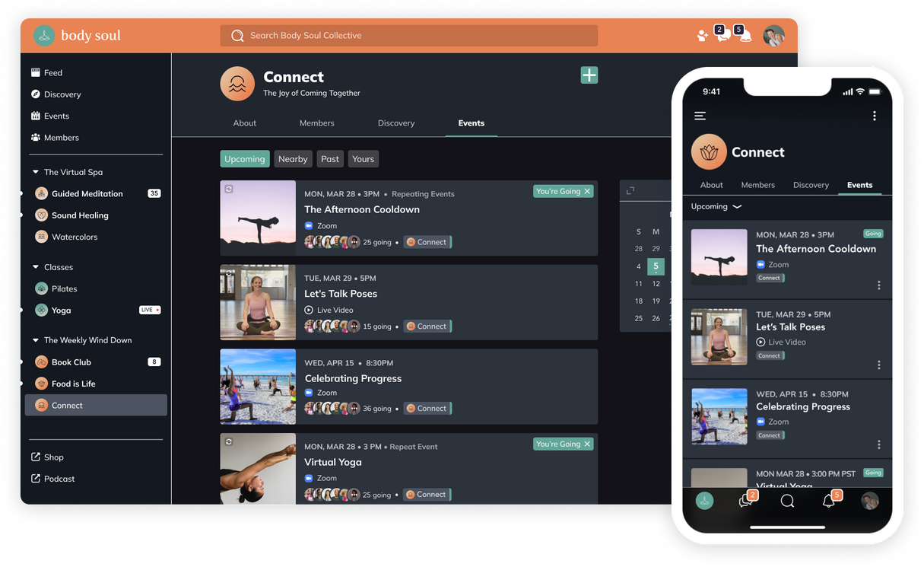The image size is (924, 567).
Task: Click the Search Body Soul Collective field
Action: (x=409, y=36)
